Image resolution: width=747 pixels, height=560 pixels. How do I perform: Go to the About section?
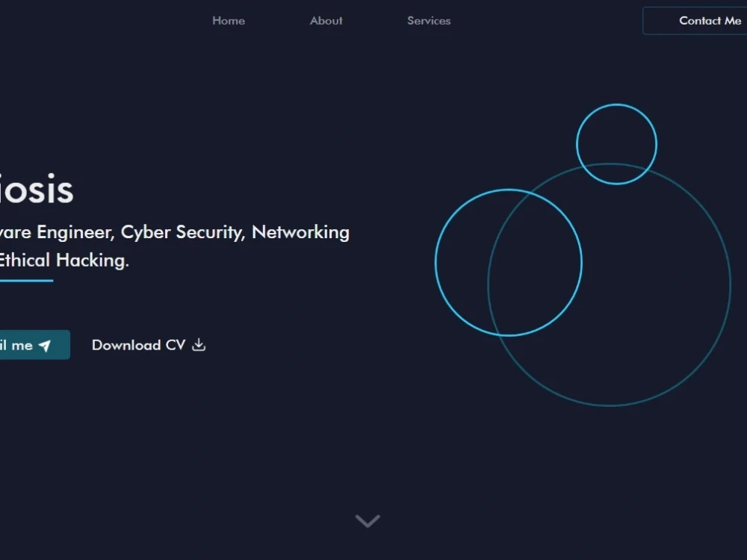coord(326,21)
